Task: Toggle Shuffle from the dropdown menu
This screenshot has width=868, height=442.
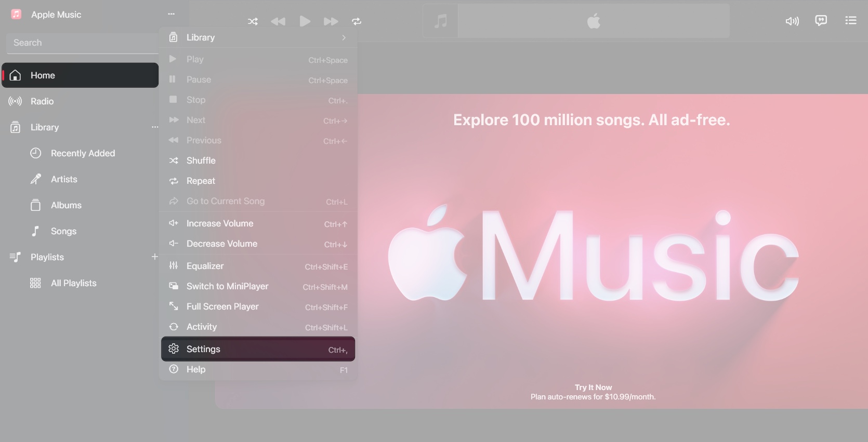Action: pos(201,160)
